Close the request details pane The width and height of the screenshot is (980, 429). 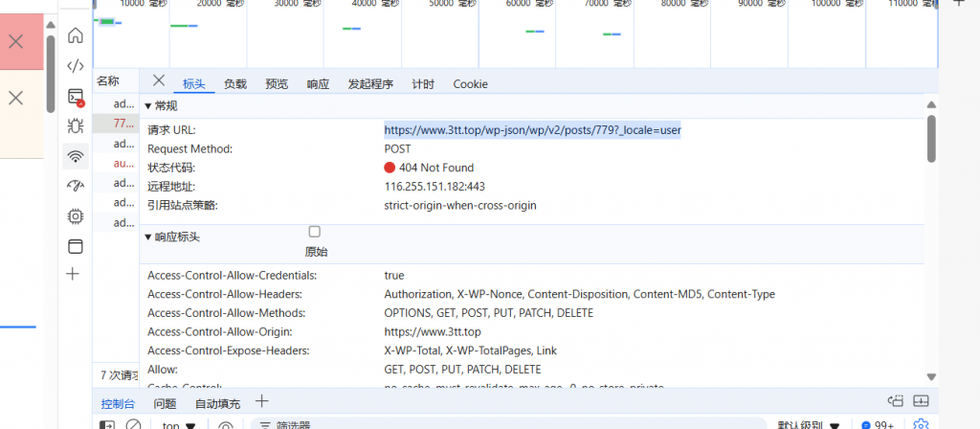159,80
